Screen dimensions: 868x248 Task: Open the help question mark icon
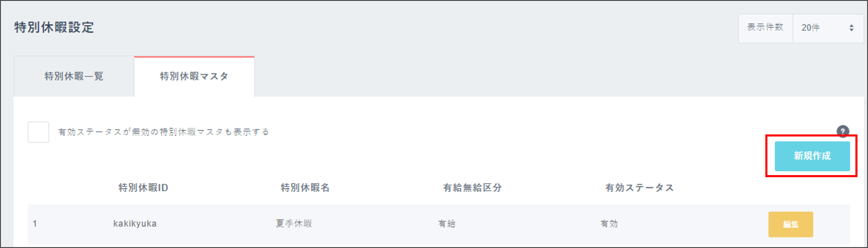click(x=842, y=131)
